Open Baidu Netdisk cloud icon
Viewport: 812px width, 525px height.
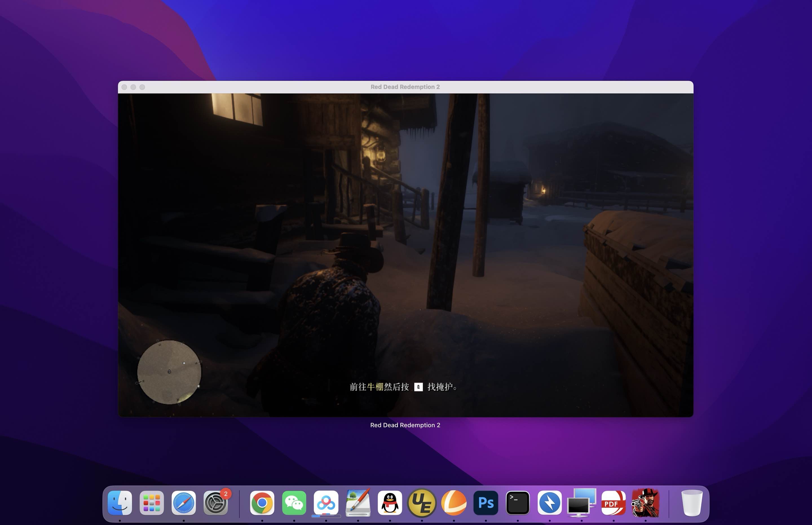(x=326, y=502)
